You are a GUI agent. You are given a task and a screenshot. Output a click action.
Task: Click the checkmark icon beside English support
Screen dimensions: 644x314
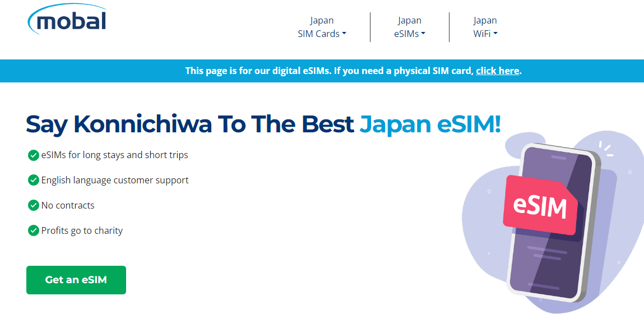[x=33, y=180]
